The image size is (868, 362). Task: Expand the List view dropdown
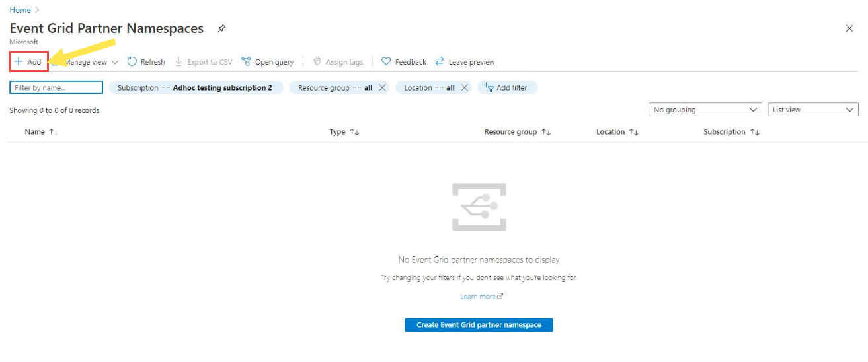coord(813,110)
